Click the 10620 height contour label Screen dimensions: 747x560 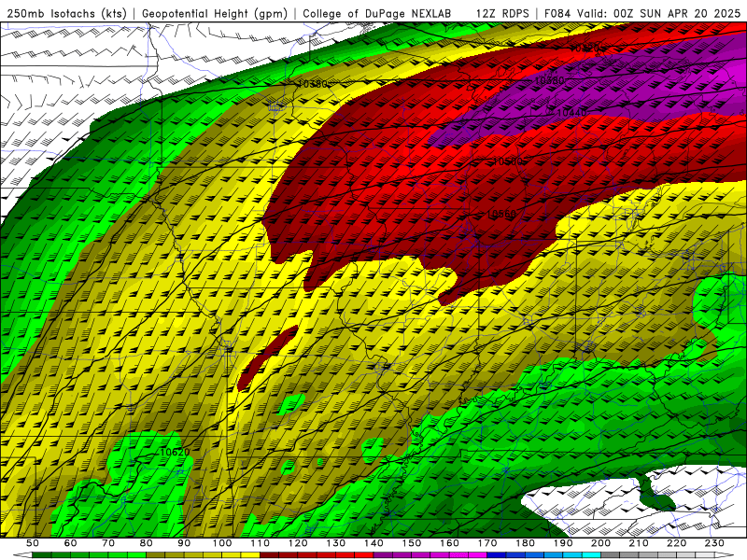[x=175, y=452]
